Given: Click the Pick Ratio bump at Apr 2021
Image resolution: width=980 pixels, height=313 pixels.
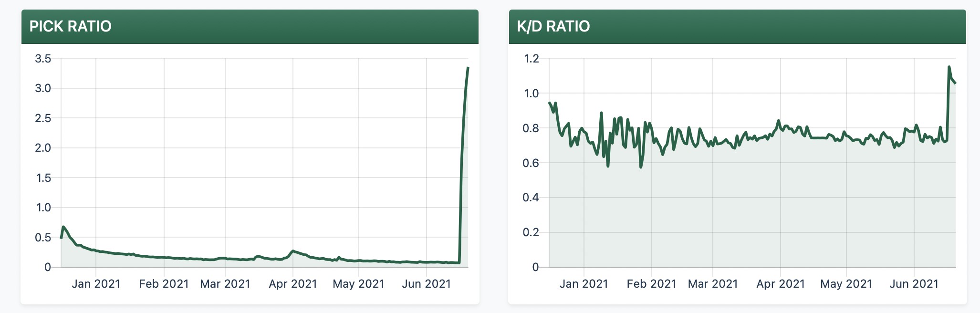Looking at the screenshot, I should tap(293, 250).
